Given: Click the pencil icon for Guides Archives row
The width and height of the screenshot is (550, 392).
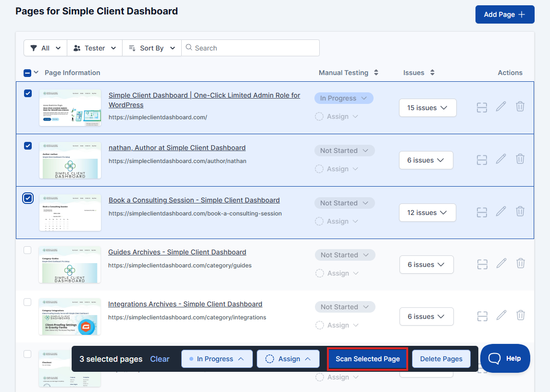Looking at the screenshot, I should [501, 263].
